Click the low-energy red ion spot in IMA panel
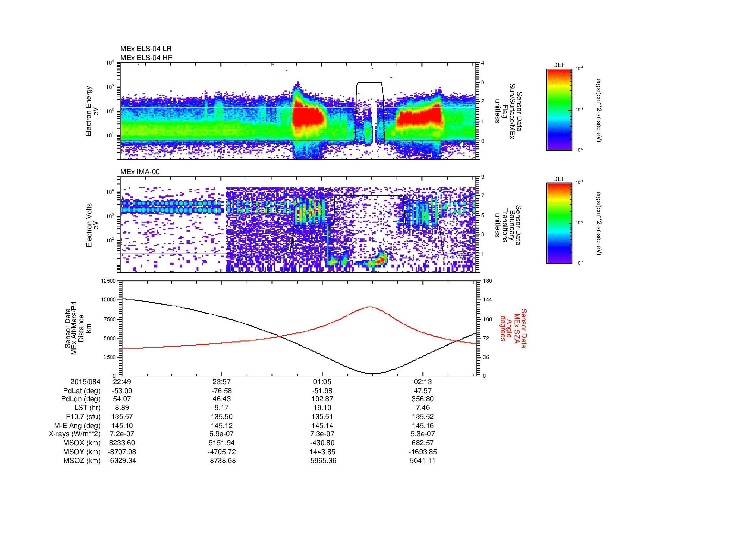The image size is (756, 534). point(382,259)
